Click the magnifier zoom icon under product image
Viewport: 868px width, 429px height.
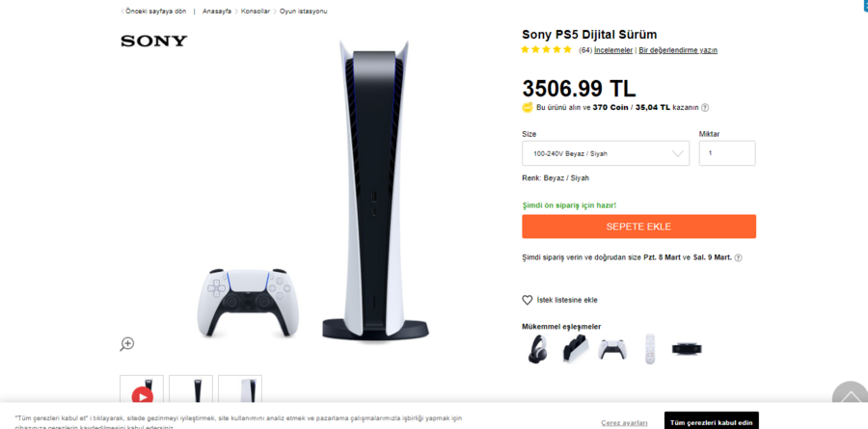(127, 344)
